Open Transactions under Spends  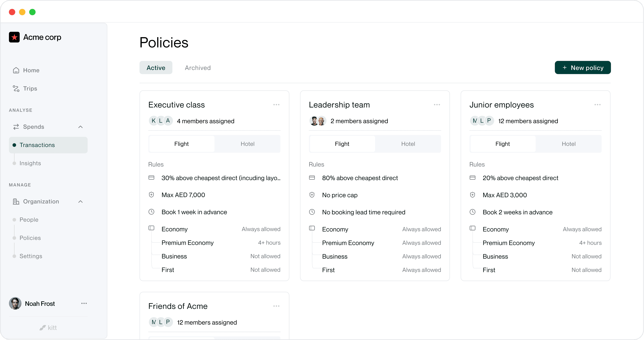coord(48,145)
